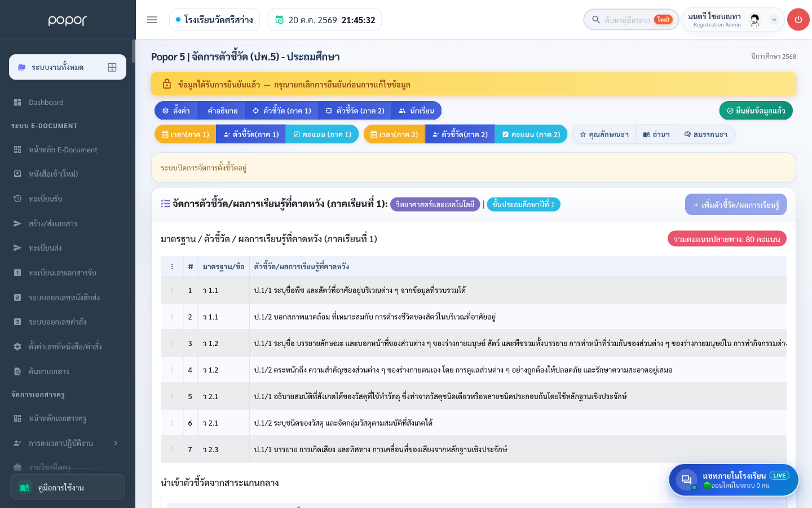812x508 pixels.
Task: Click the grid icon beside ระบบงานทั้งหมด
Action: (112, 67)
